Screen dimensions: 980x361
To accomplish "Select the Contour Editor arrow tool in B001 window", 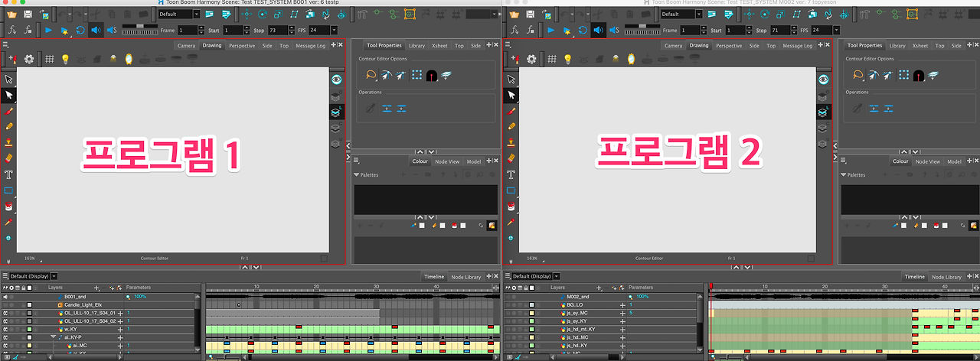I will (x=9, y=96).
